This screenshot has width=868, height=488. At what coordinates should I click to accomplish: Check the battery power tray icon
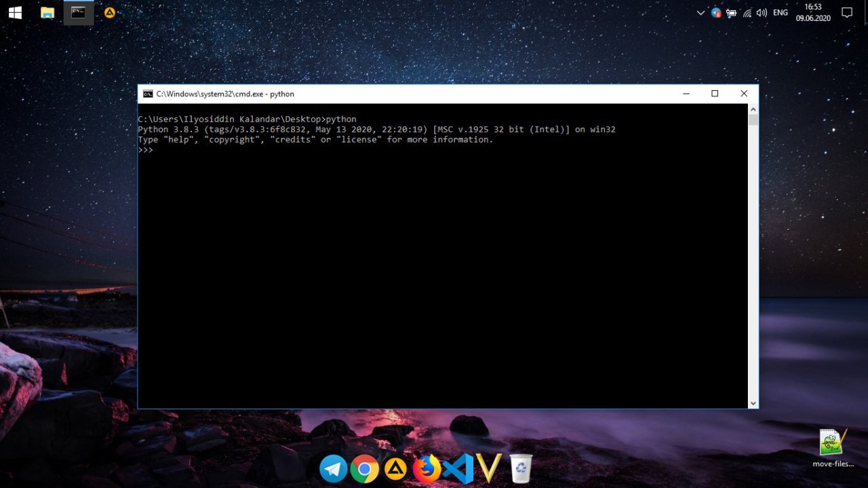coord(732,12)
